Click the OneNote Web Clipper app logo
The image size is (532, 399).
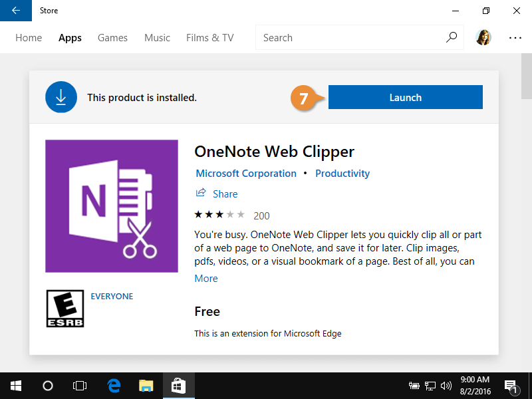[x=112, y=206]
